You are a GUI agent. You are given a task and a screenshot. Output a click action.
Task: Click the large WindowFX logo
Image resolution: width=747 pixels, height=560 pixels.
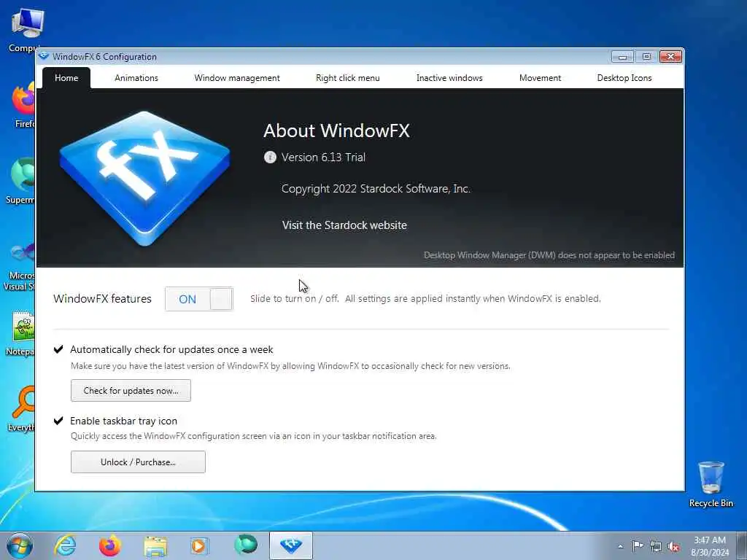point(145,178)
